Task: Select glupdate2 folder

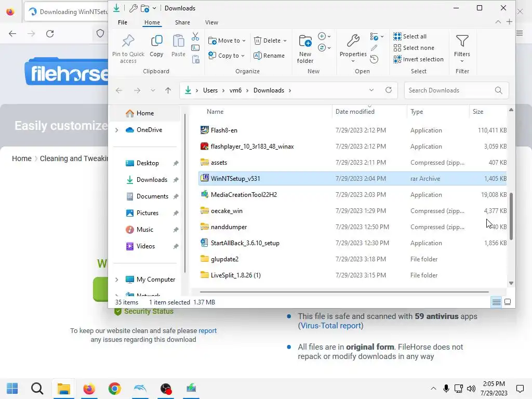Action: point(352,259)
